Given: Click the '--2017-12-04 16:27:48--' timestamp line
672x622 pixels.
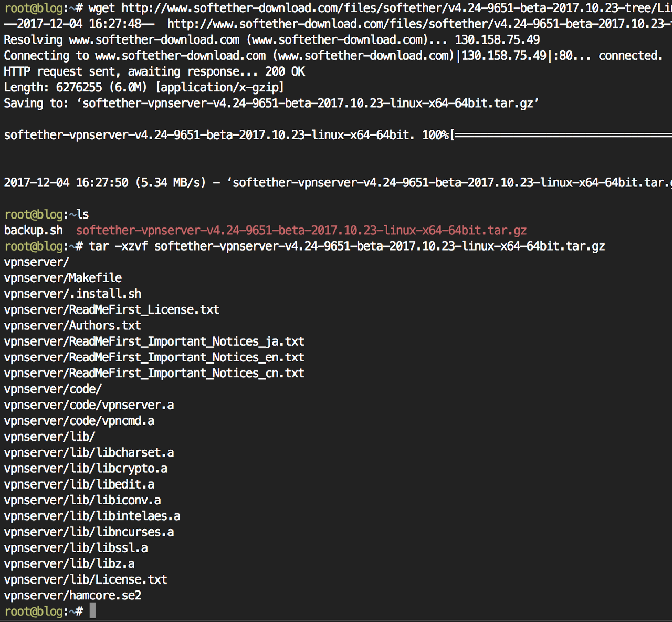Looking at the screenshot, I should pos(338,24).
